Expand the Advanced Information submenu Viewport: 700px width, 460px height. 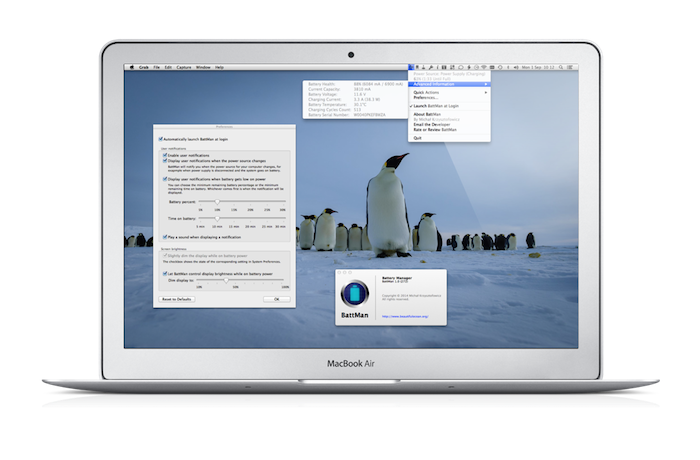[449, 84]
